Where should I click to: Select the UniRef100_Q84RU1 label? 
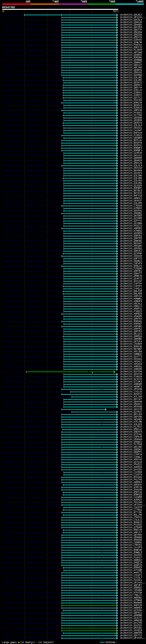131,70
